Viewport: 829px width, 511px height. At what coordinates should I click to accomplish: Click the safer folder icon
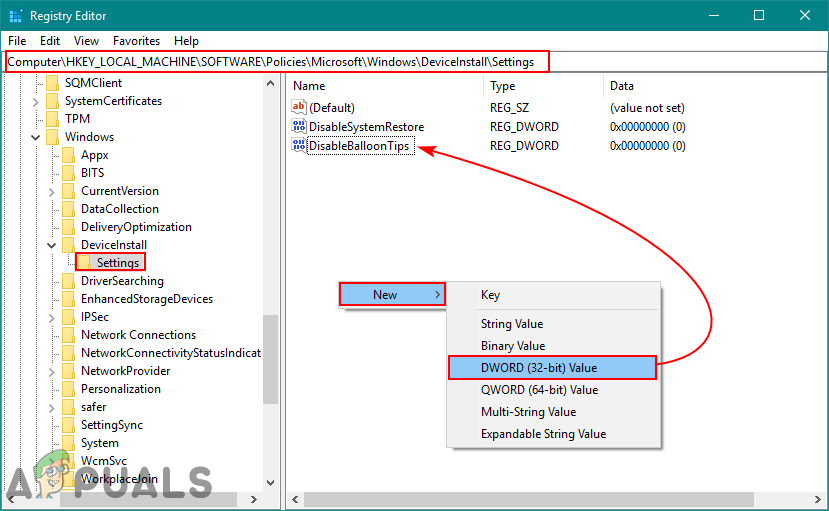pyautogui.click(x=68, y=406)
